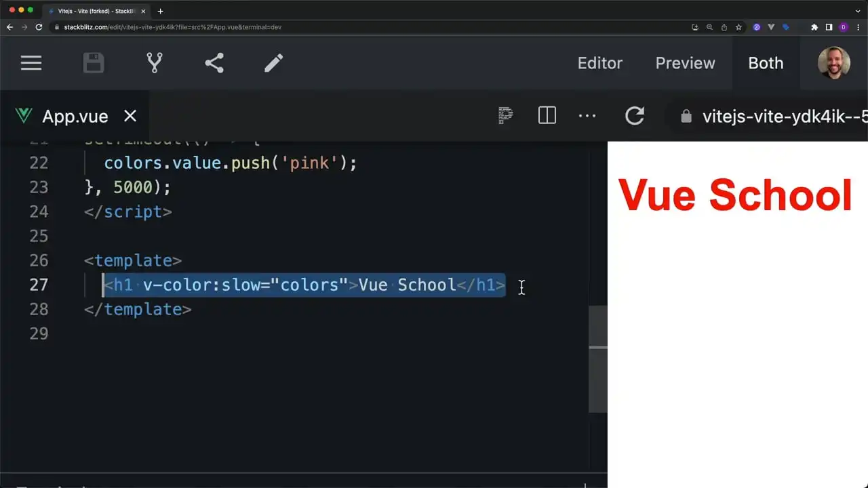Click the Save floppy disk icon
This screenshot has height=488, width=868.
(94, 63)
